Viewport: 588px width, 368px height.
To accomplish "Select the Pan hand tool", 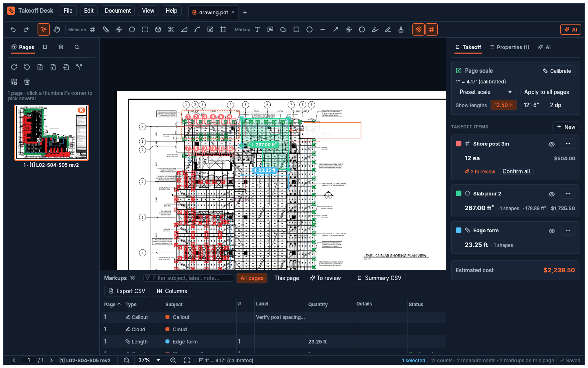I will 57,29.
